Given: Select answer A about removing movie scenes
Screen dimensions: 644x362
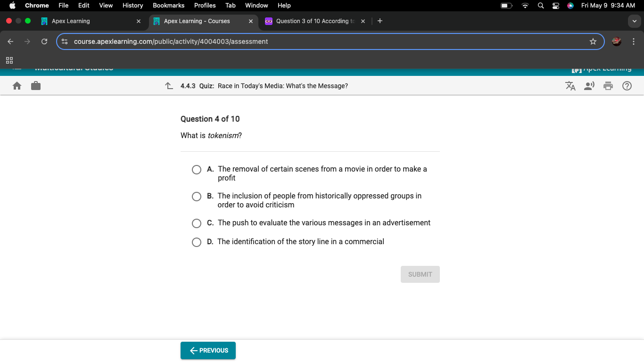Looking at the screenshot, I should pos(197,169).
